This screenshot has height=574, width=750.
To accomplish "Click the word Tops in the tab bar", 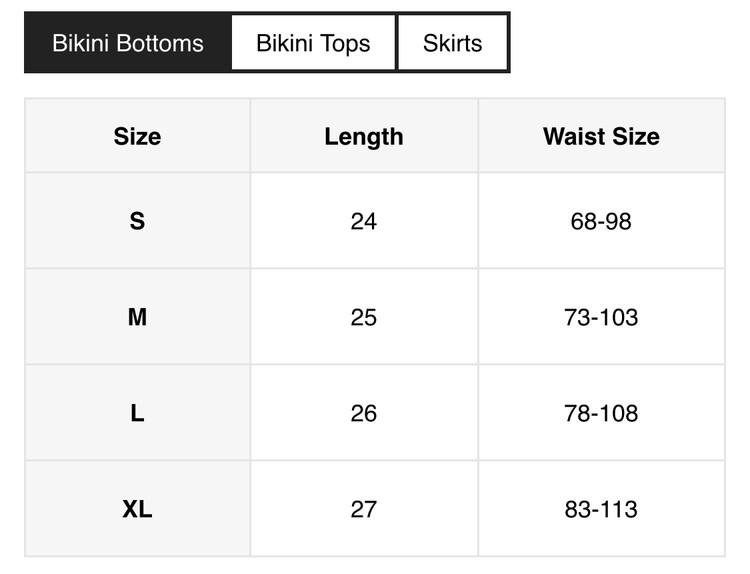I will [x=346, y=44].
